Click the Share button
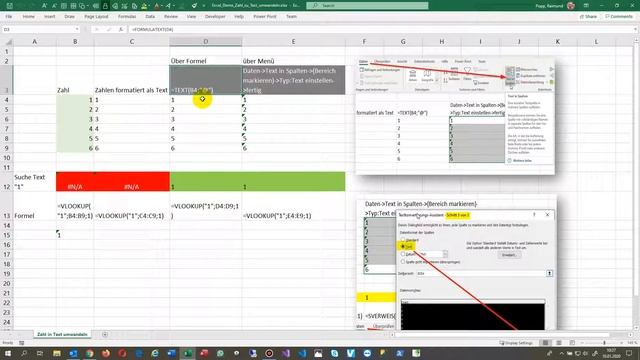The height and width of the screenshot is (360, 640). [x=588, y=17]
